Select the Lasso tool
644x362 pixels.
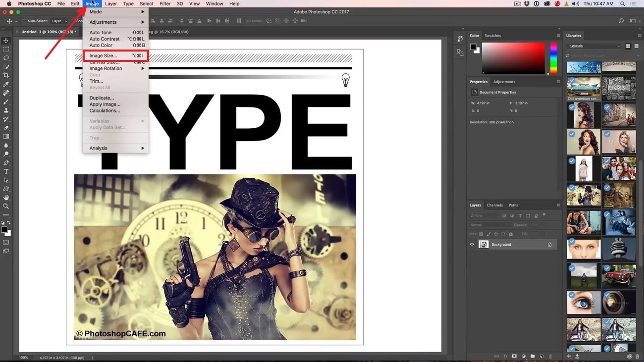click(6, 58)
